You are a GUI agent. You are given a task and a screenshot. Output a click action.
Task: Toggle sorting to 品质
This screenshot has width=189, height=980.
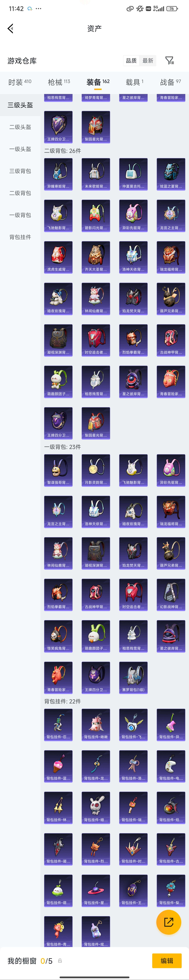(x=131, y=61)
